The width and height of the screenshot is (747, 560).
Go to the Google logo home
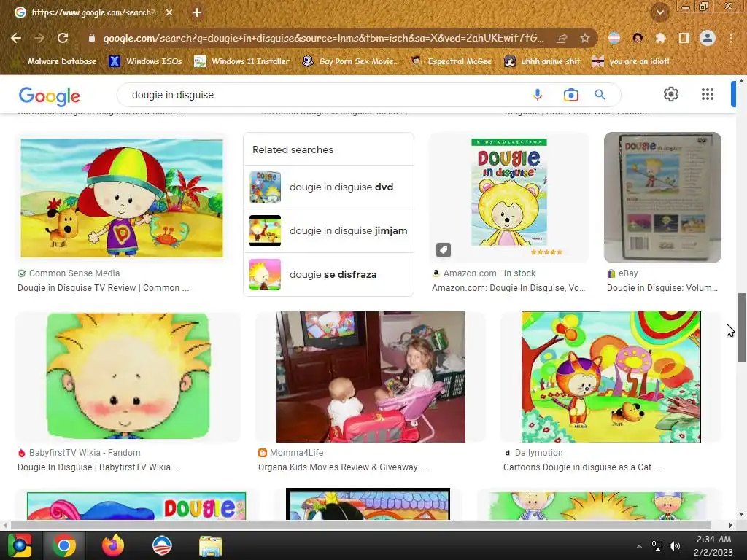click(x=50, y=96)
